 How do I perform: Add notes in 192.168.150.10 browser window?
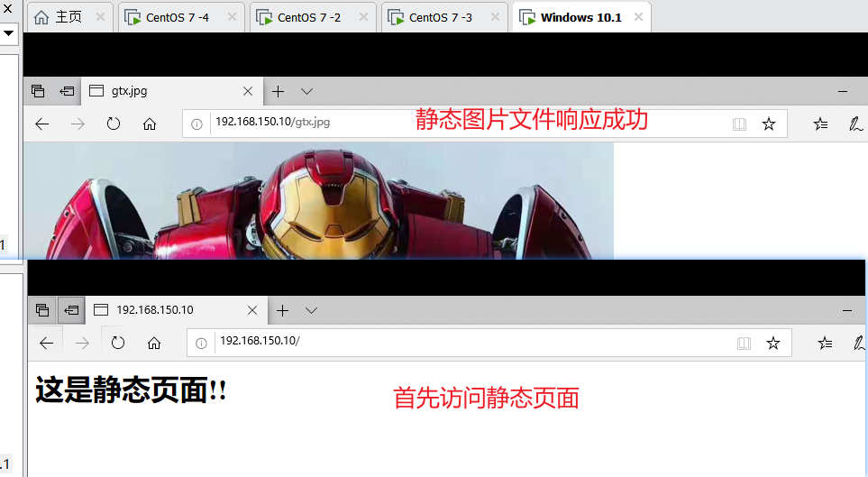[859, 344]
